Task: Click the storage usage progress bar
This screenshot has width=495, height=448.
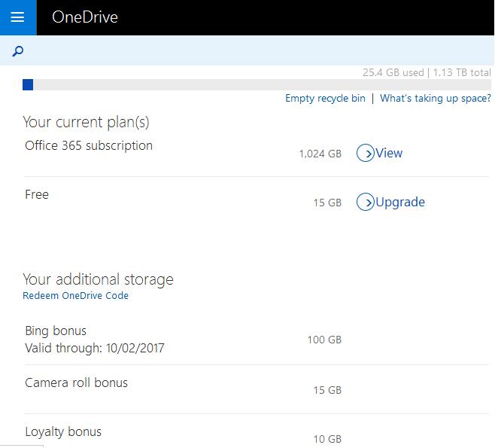Action: pos(257,84)
